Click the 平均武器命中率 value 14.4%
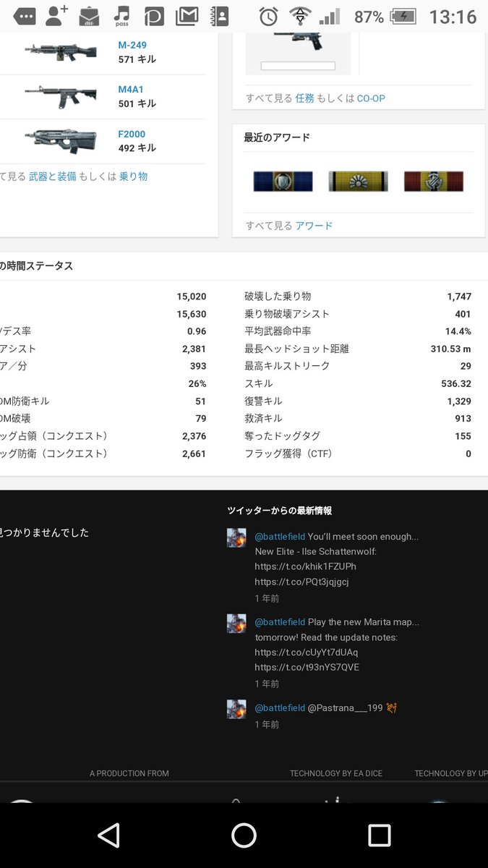Image resolution: width=488 pixels, height=868 pixels. tap(458, 331)
